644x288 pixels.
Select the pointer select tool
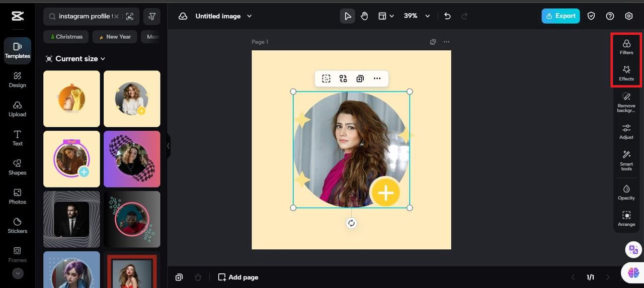point(348,16)
